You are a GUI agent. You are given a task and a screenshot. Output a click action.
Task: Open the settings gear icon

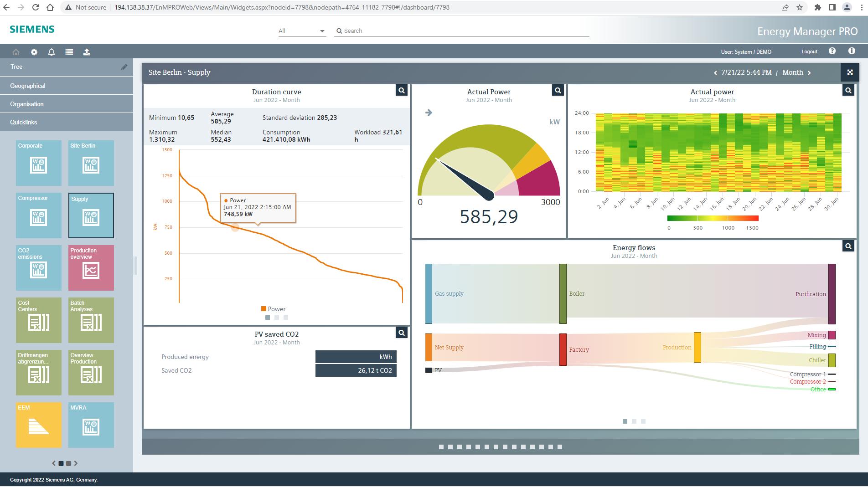[34, 52]
